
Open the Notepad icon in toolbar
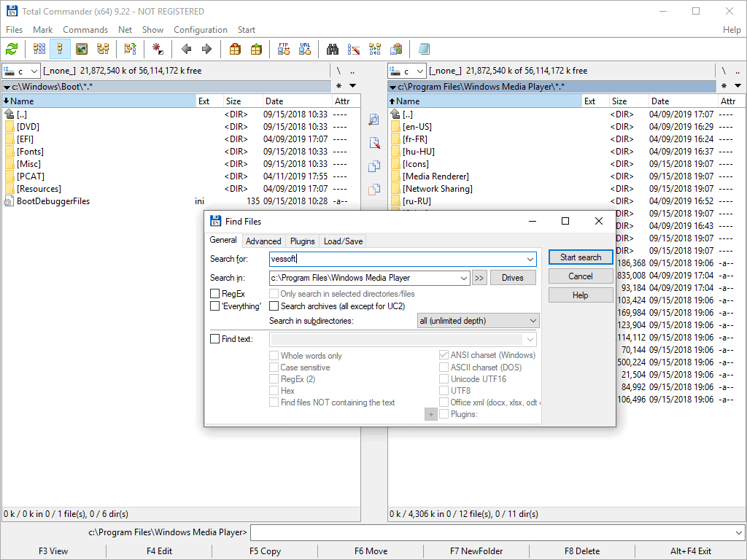(x=424, y=49)
